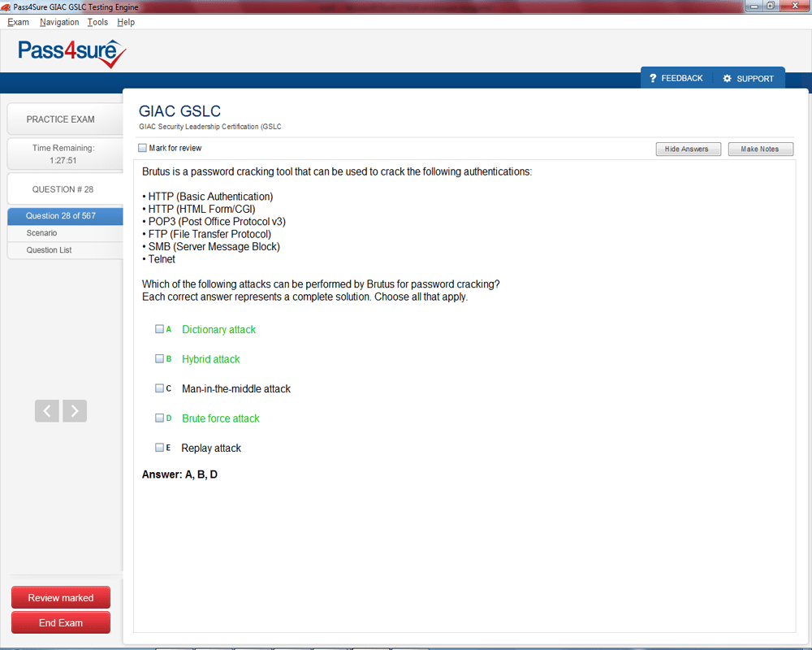
Task: Click the 'HTTP (HTML Form/CGI)' bullet
Action: click(x=199, y=209)
